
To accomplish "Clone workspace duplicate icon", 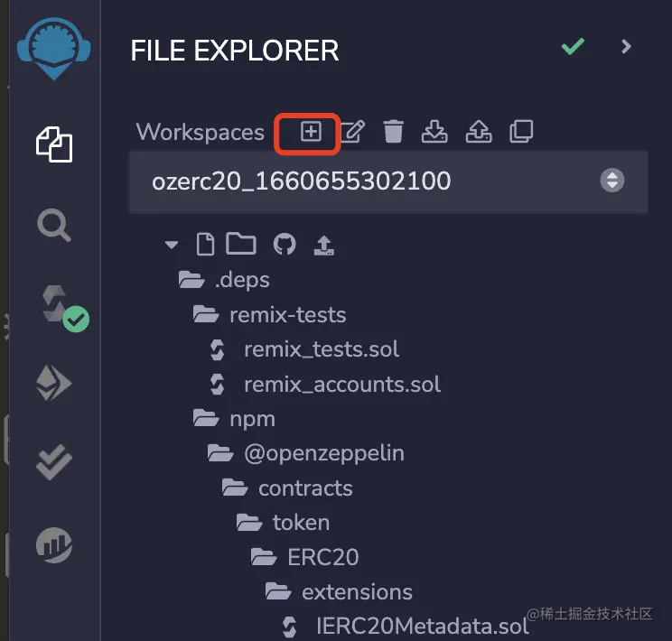I will [521, 131].
